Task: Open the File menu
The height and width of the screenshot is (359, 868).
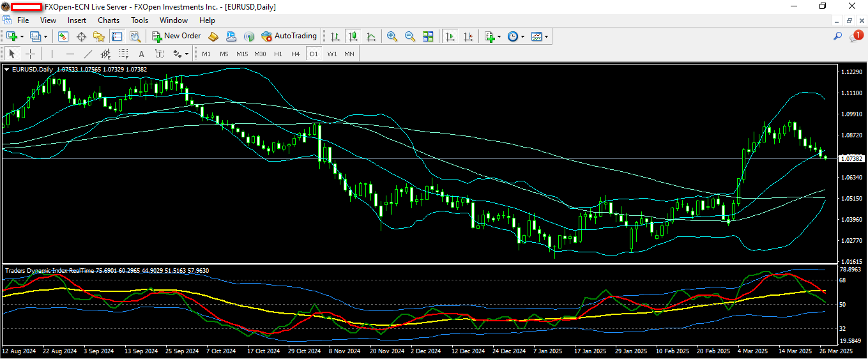Action: point(23,20)
